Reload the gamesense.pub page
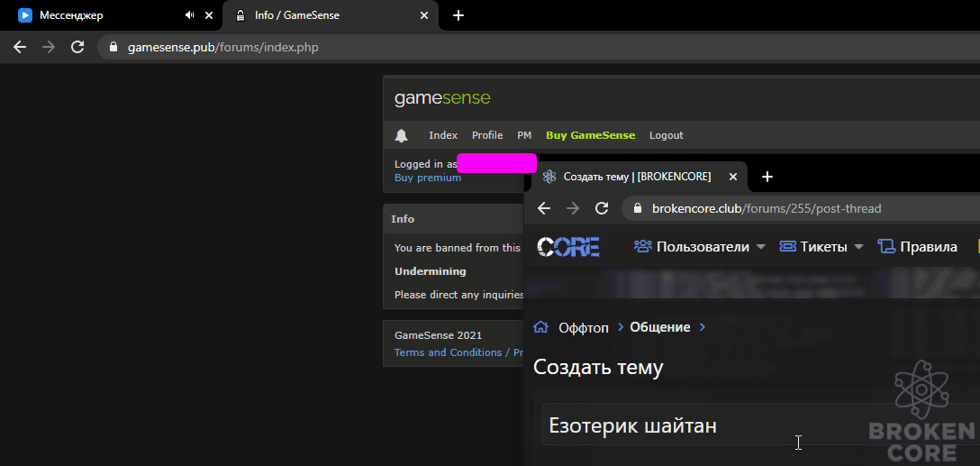Viewport: 980px width, 466px height. [77, 47]
